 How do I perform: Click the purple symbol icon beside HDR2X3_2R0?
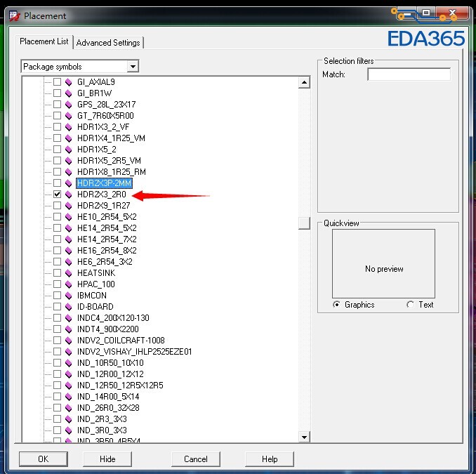69,195
